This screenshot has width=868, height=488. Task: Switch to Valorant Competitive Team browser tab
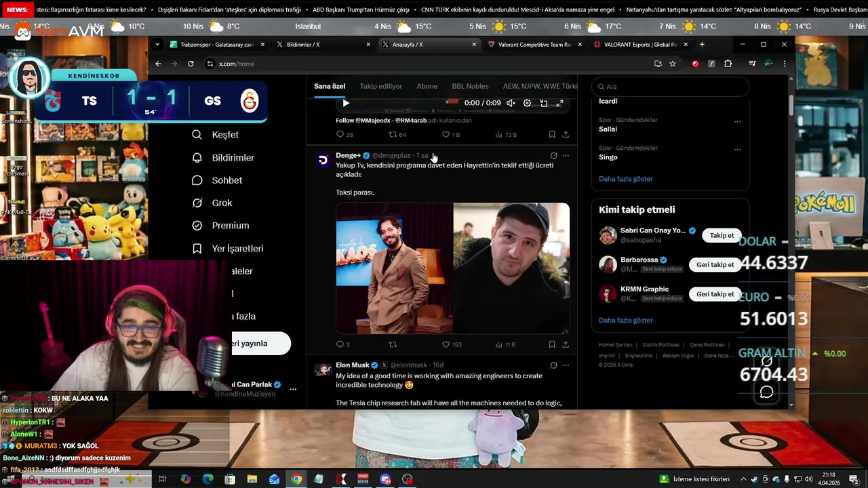click(x=534, y=44)
